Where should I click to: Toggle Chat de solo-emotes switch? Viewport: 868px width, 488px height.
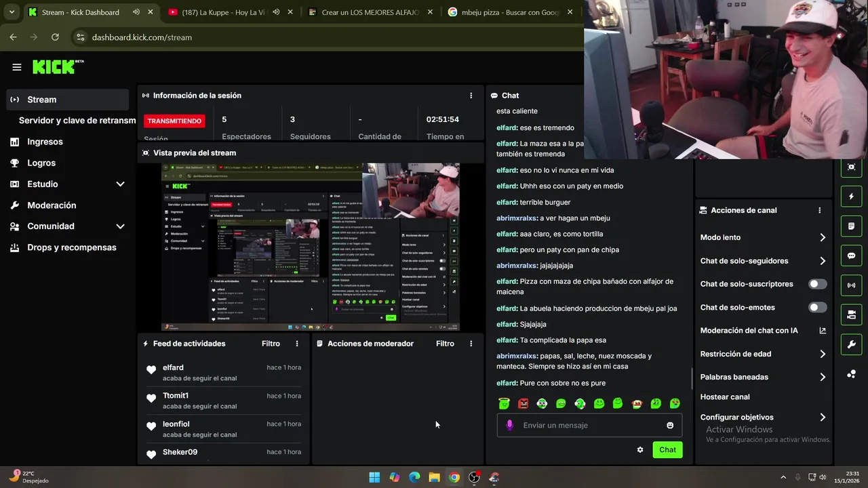pyautogui.click(x=818, y=307)
